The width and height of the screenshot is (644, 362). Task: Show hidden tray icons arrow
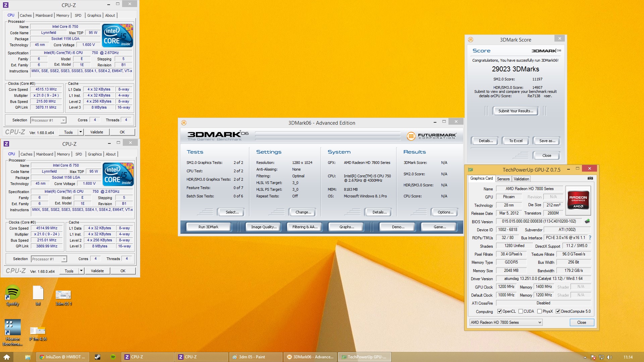(x=585, y=357)
